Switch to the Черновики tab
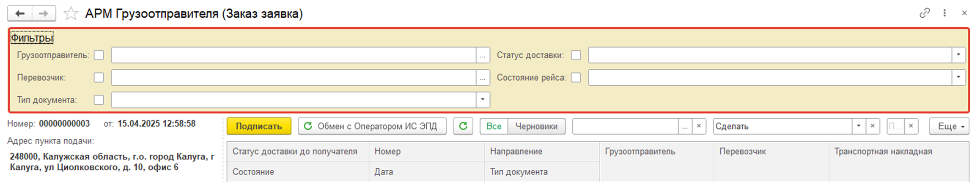 click(536, 126)
